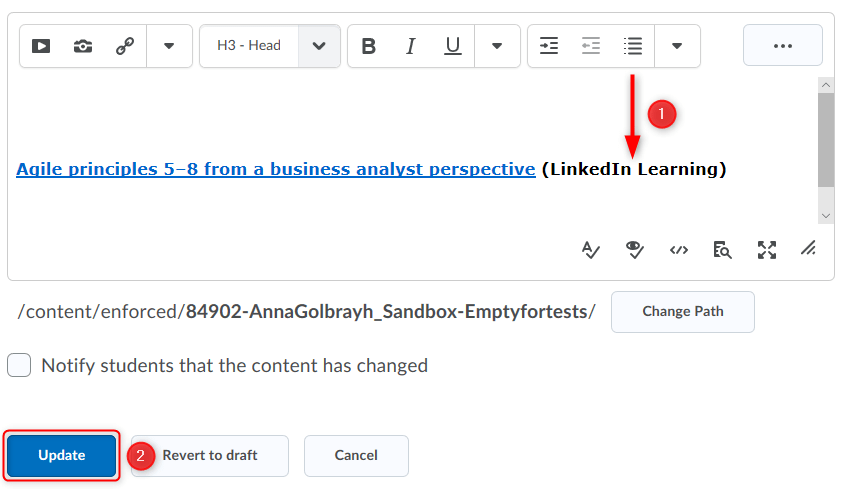Decrease indent of the text
The height and width of the screenshot is (489, 851).
591,46
